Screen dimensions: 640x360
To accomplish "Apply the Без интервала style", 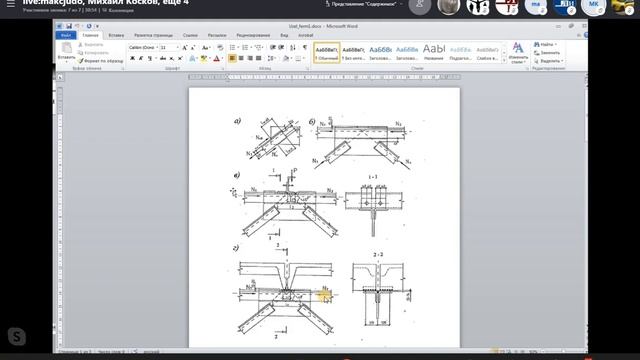I will pyautogui.click(x=353, y=53).
